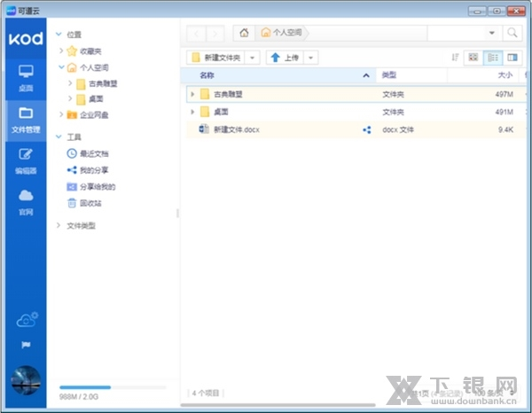Click the share icon on 新建文件.docx row
532x413 pixels.
pyautogui.click(x=367, y=130)
